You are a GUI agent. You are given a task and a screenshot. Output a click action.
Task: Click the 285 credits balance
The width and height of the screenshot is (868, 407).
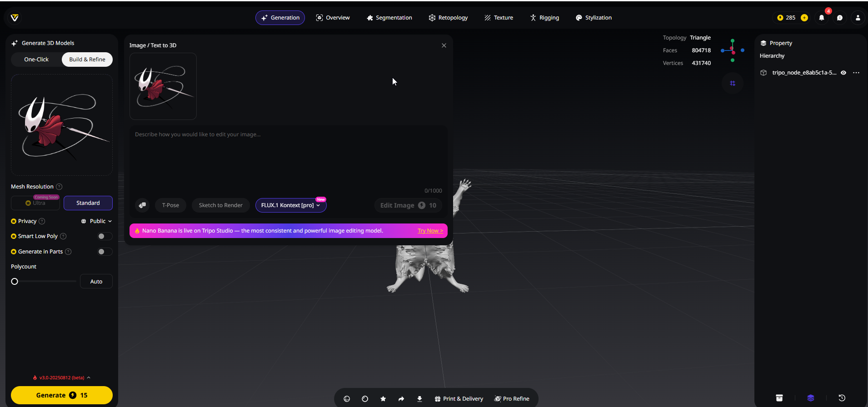(786, 18)
